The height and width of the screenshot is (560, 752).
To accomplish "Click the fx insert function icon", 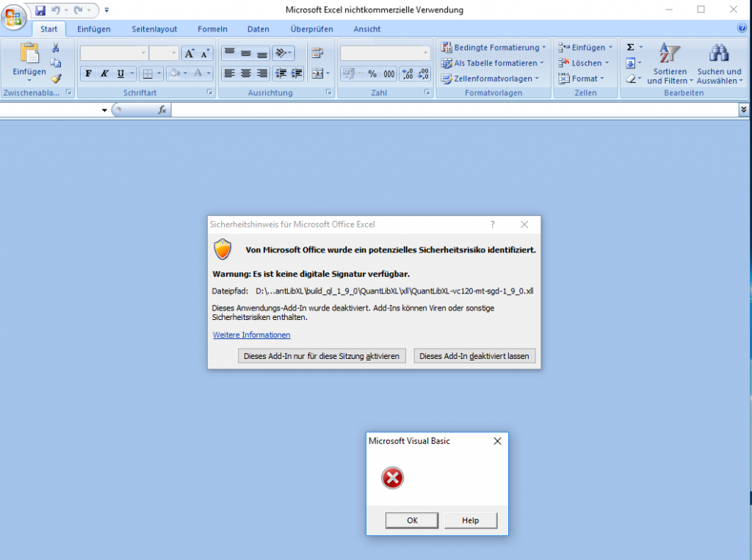I will coord(162,109).
